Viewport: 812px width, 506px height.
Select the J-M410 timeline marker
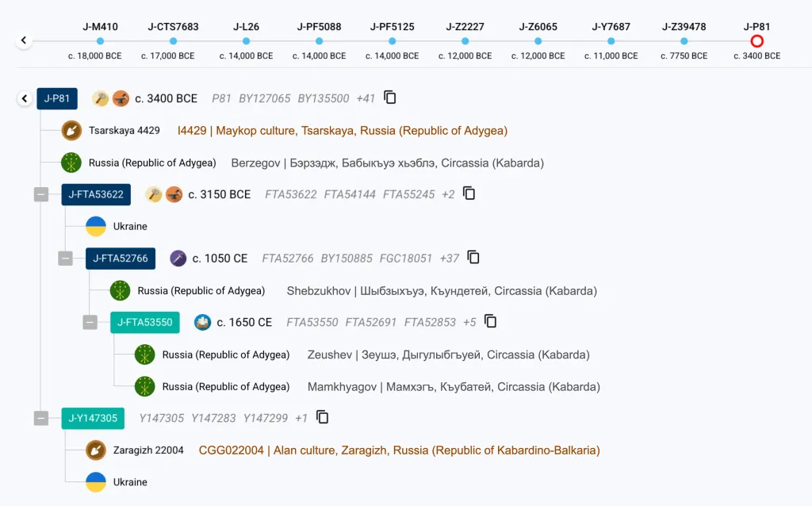point(100,40)
